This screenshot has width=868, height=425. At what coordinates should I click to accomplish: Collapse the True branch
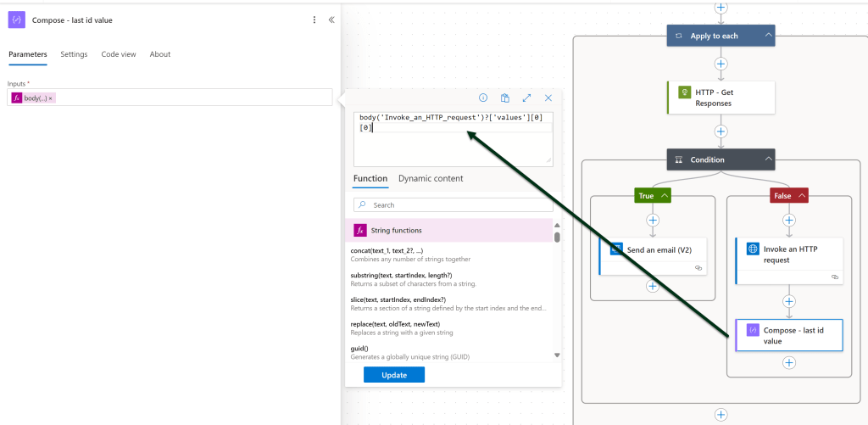[x=665, y=196]
